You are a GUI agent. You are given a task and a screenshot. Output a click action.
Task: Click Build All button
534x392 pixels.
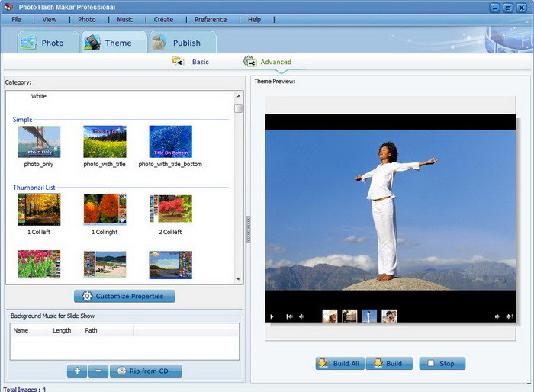click(339, 364)
